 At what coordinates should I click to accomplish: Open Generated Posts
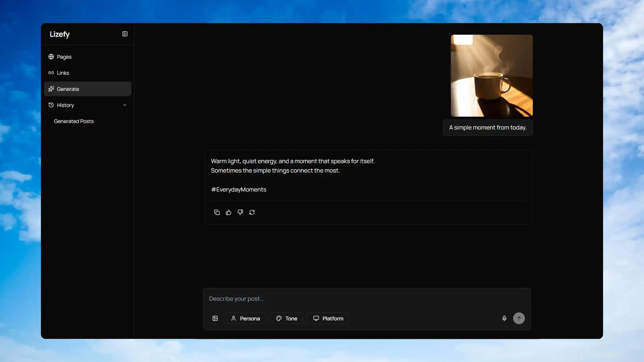[x=74, y=121]
